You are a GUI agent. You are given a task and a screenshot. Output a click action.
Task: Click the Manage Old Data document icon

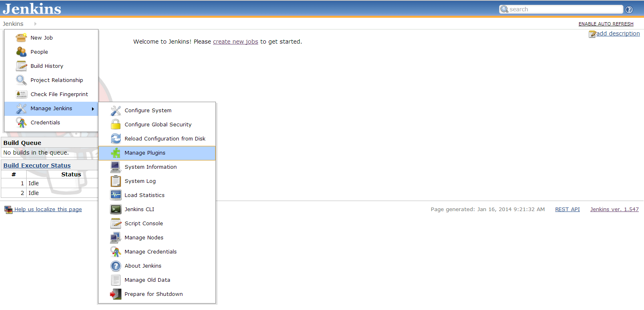[116, 280]
